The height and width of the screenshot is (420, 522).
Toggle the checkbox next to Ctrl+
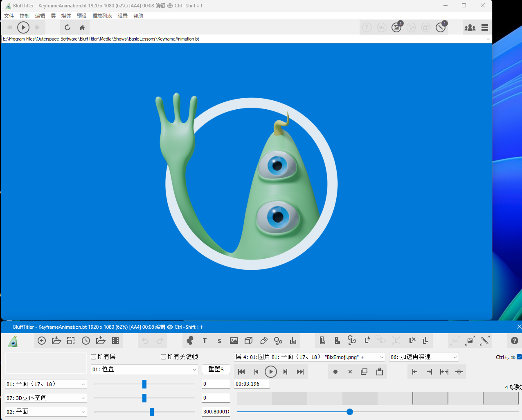(519, 357)
